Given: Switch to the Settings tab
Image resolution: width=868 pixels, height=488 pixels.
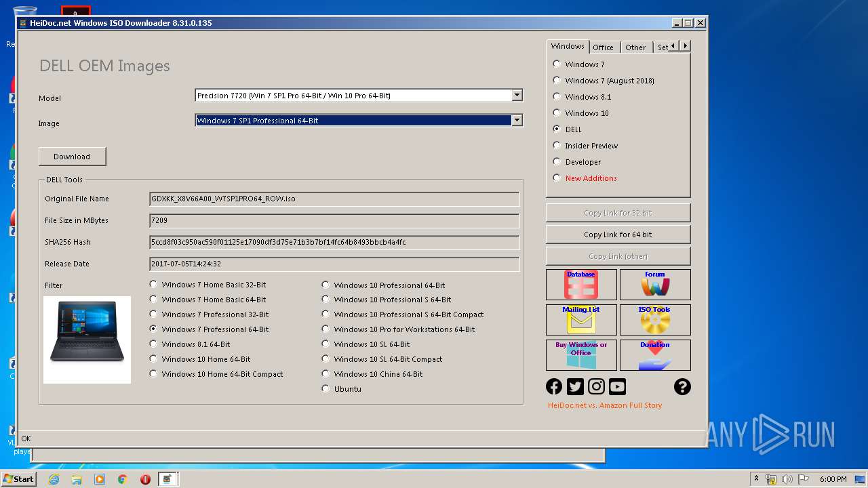Looking at the screenshot, I should click(661, 47).
